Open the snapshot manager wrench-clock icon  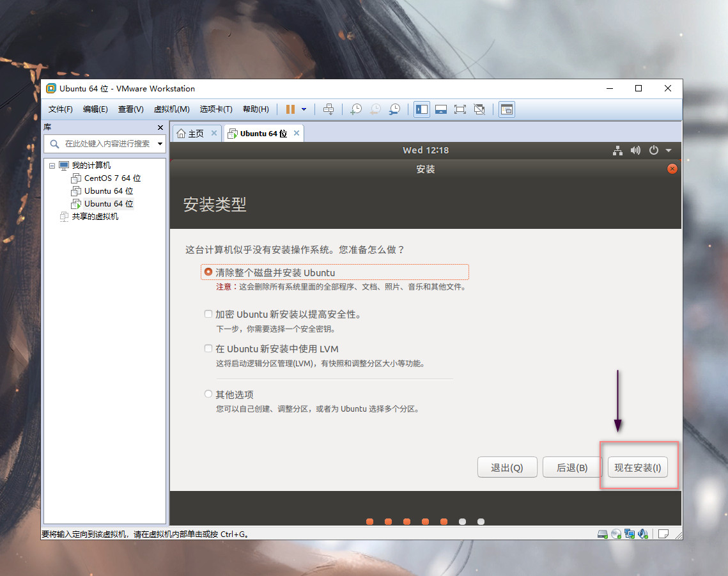click(394, 109)
